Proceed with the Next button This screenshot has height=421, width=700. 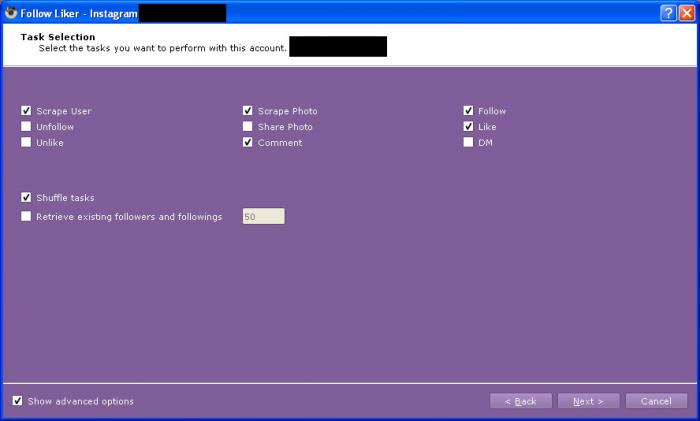(588, 401)
